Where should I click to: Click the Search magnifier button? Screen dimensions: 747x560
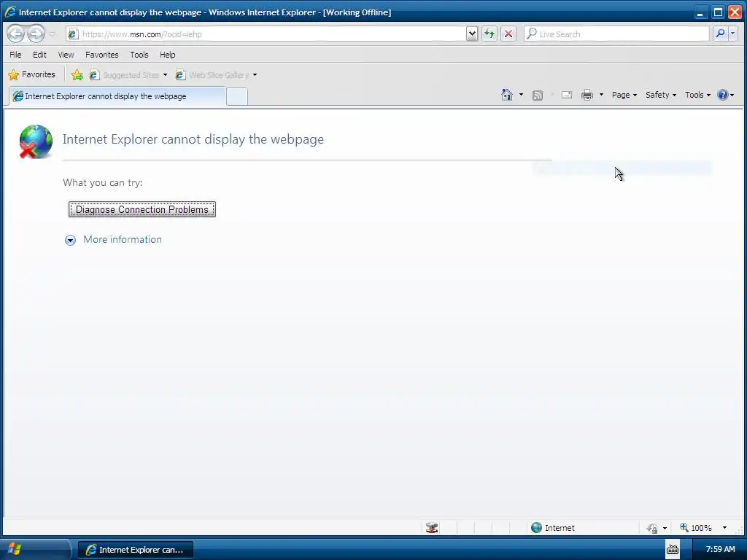coord(720,34)
